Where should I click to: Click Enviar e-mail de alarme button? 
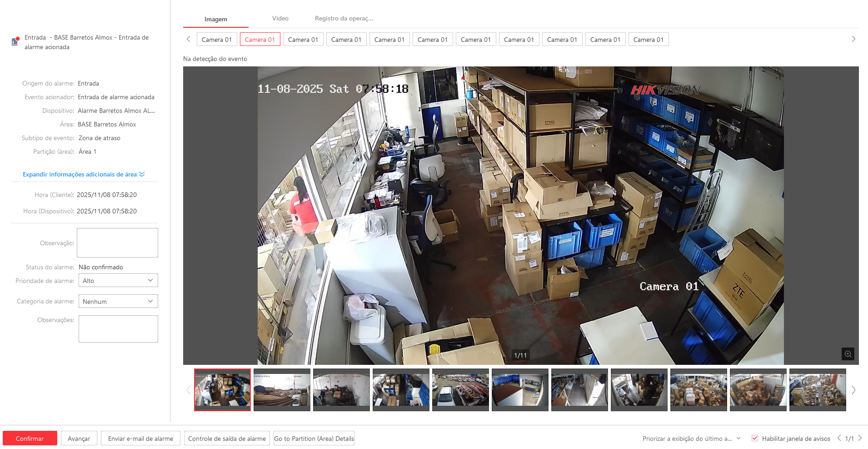(140, 439)
